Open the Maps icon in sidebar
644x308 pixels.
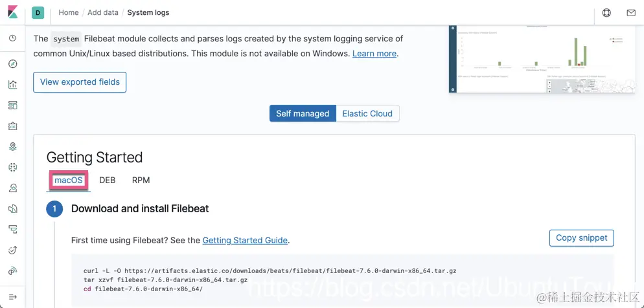click(13, 146)
